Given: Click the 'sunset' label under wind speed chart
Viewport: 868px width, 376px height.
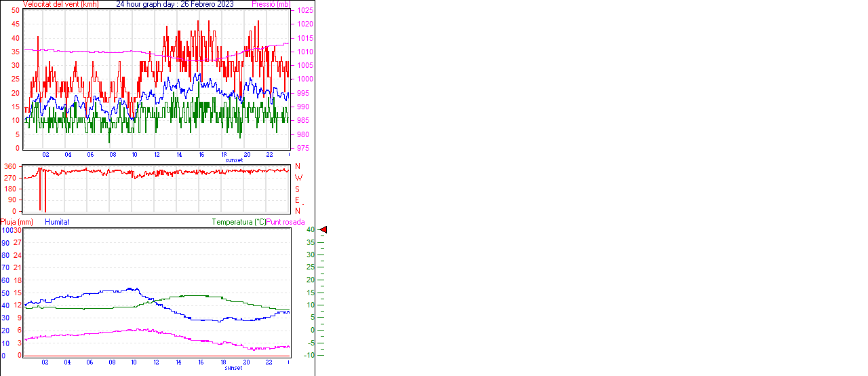Looking at the screenshot, I should pyautogui.click(x=234, y=160).
